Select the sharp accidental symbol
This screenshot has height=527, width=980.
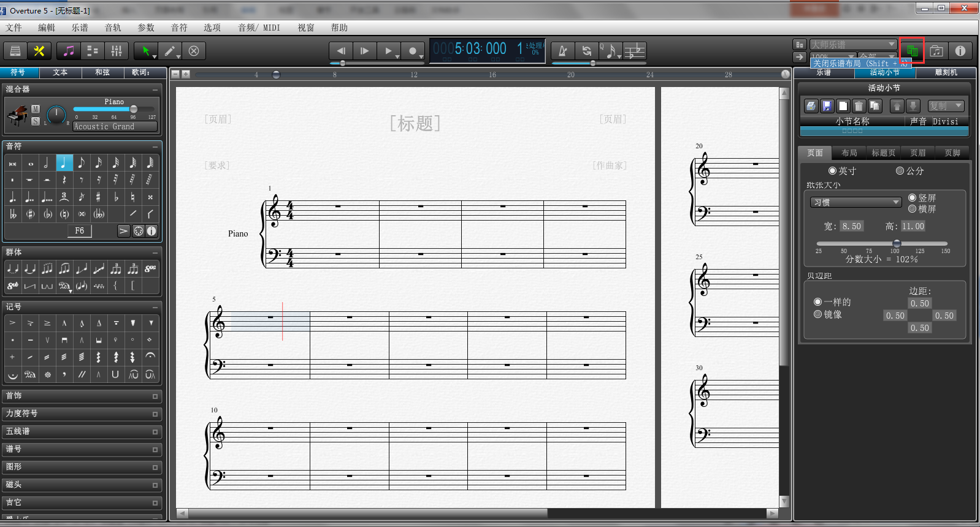[x=98, y=197]
